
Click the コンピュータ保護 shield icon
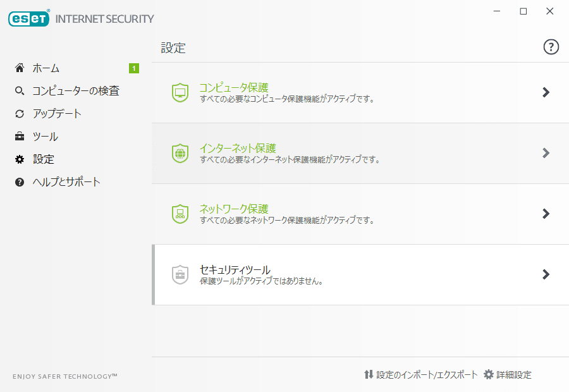pyautogui.click(x=180, y=92)
